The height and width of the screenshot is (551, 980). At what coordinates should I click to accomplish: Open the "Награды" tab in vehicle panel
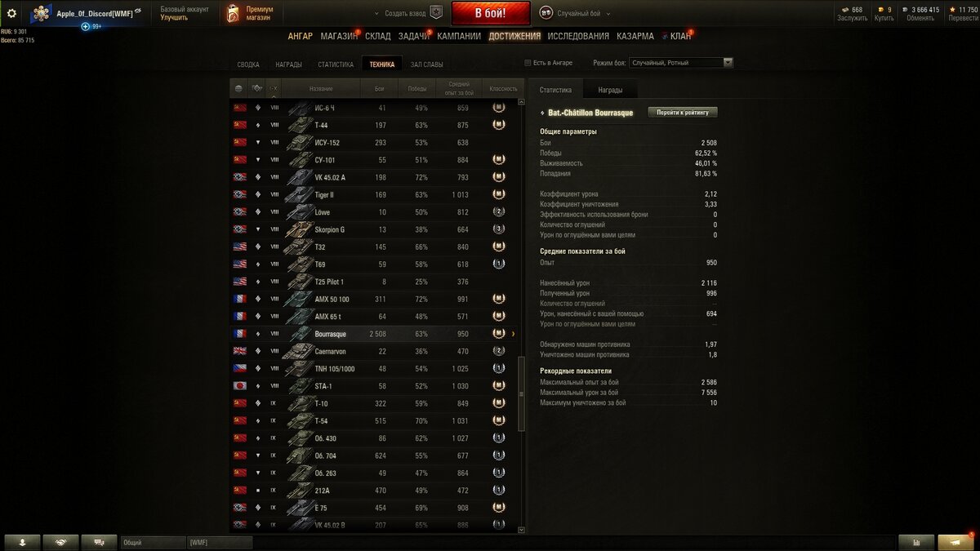[x=610, y=90]
